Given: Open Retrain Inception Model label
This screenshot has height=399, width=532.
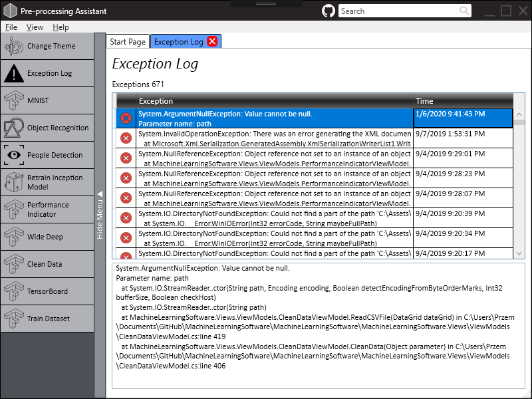Looking at the screenshot, I should (x=55, y=182).
